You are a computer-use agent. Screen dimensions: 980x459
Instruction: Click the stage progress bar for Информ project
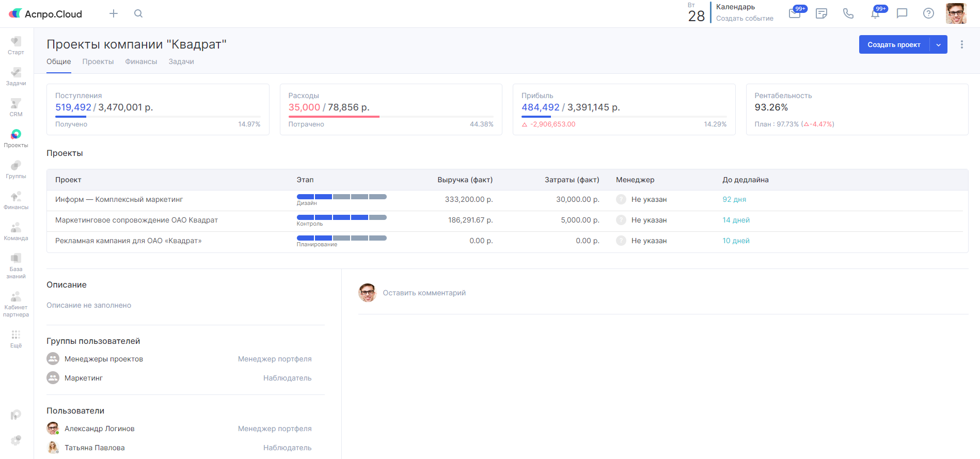pyautogui.click(x=341, y=197)
